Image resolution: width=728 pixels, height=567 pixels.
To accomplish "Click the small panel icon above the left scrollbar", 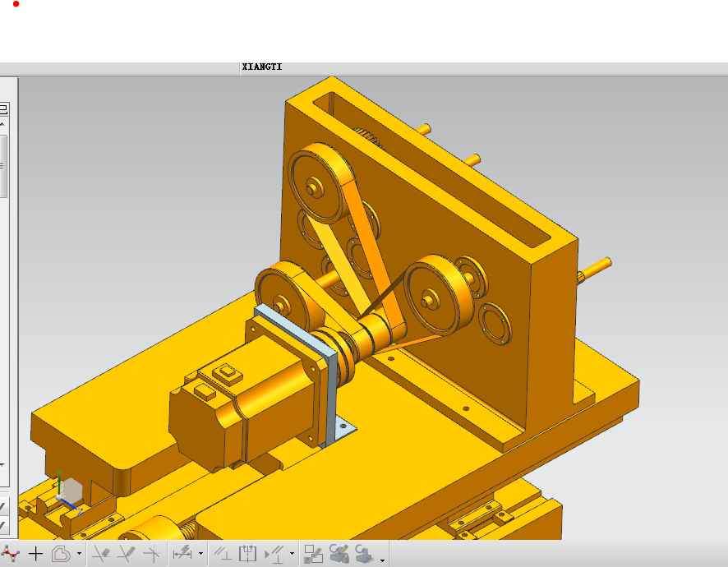I will tap(3, 109).
